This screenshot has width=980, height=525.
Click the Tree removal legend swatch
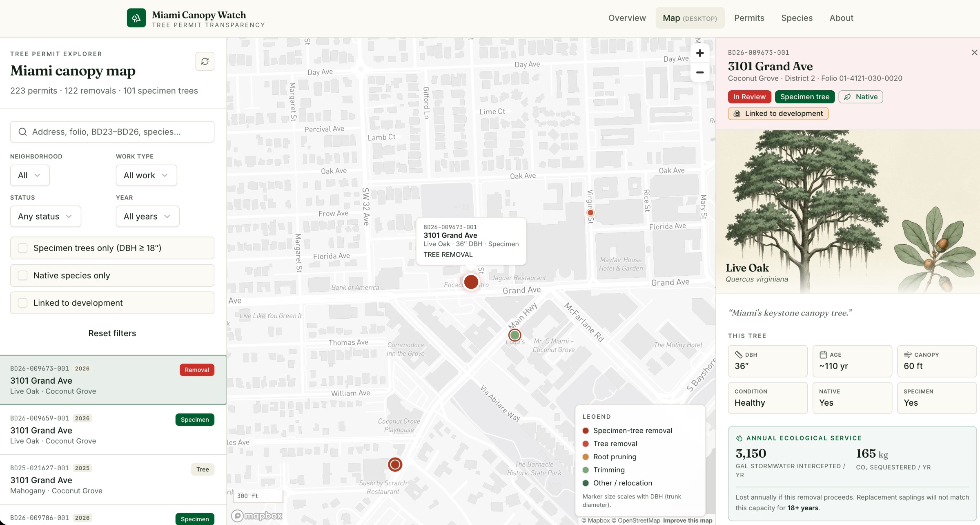coord(586,444)
